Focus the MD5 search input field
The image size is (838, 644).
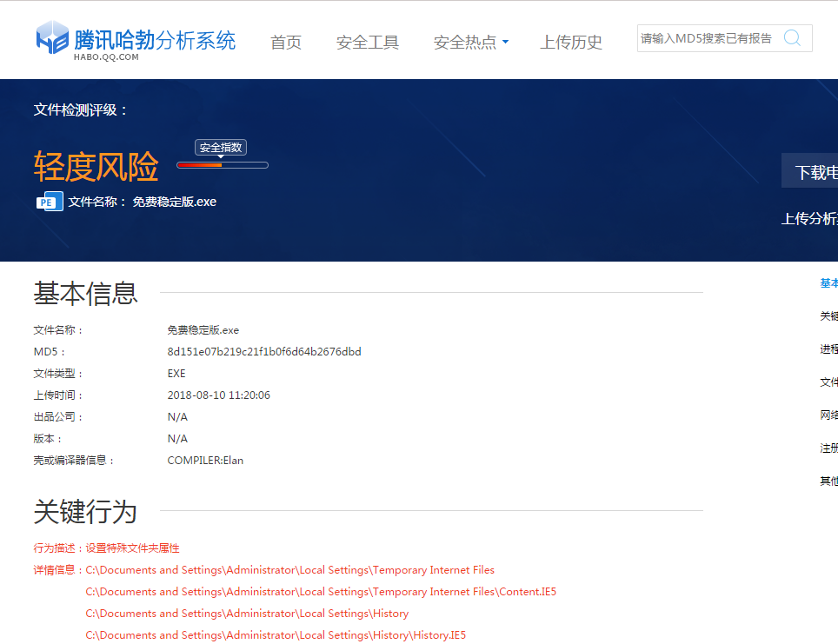coord(708,38)
